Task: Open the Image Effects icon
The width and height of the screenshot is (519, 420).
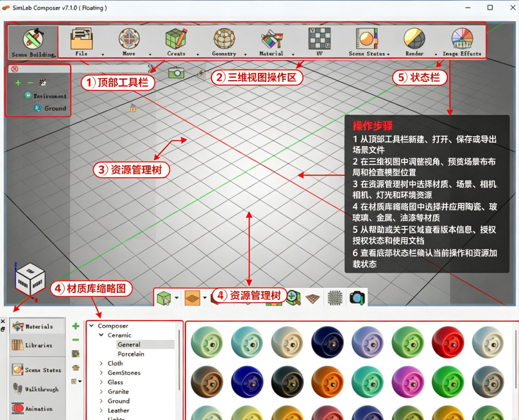Action: pyautogui.click(x=462, y=38)
